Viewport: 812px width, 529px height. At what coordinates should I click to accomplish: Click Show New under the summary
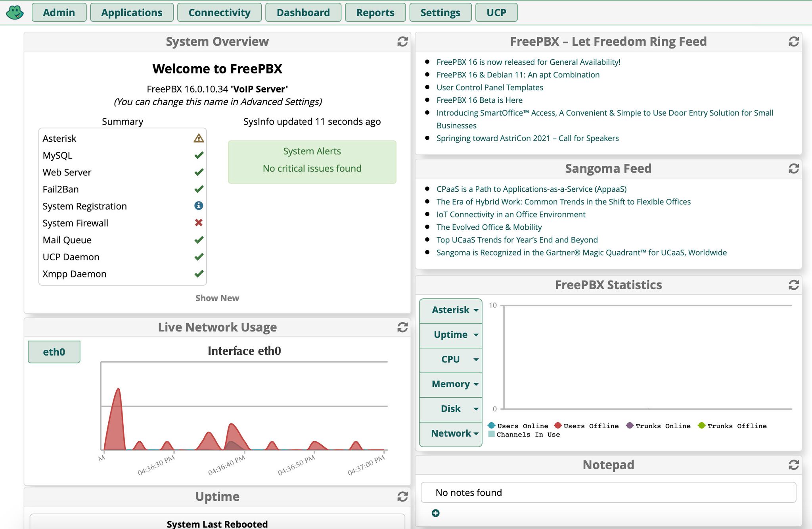click(217, 298)
